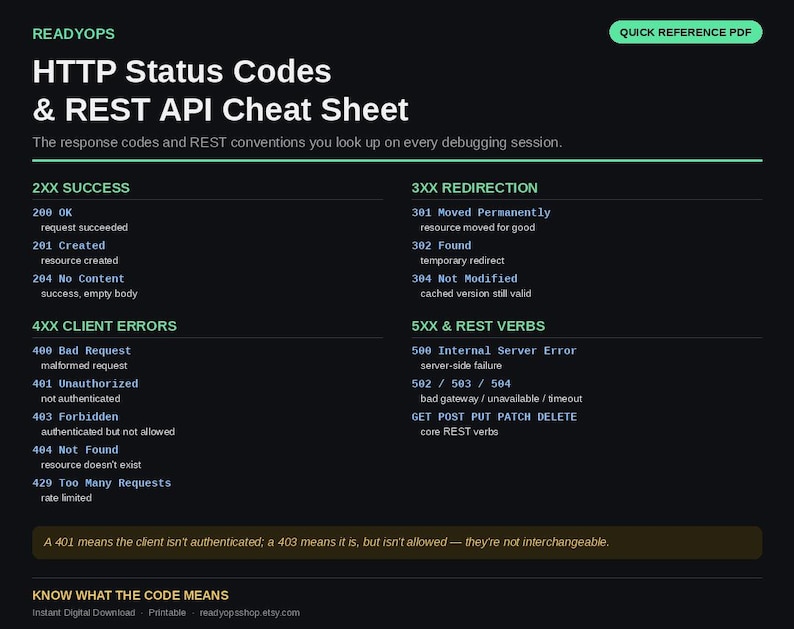Select the '304 Not Modified' entry

click(465, 279)
